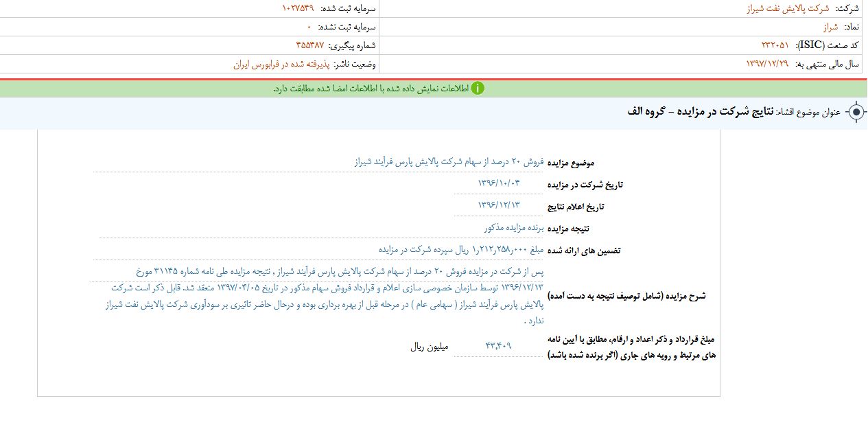
Task: Select the ticker symbol value 'شراز'
Action: click(x=831, y=27)
